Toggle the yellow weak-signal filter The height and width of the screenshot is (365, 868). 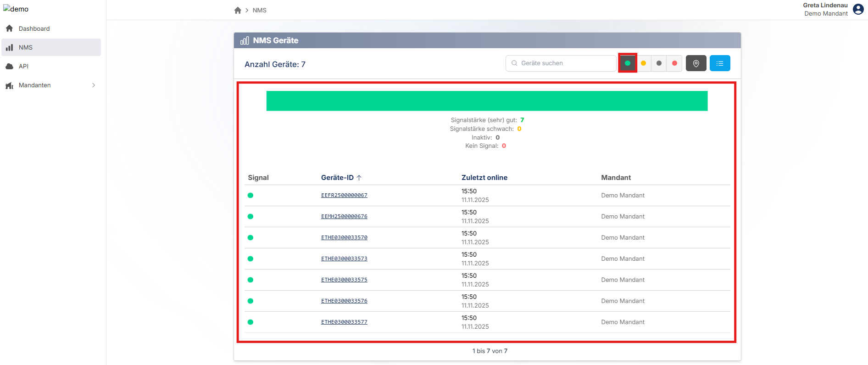pyautogui.click(x=644, y=63)
